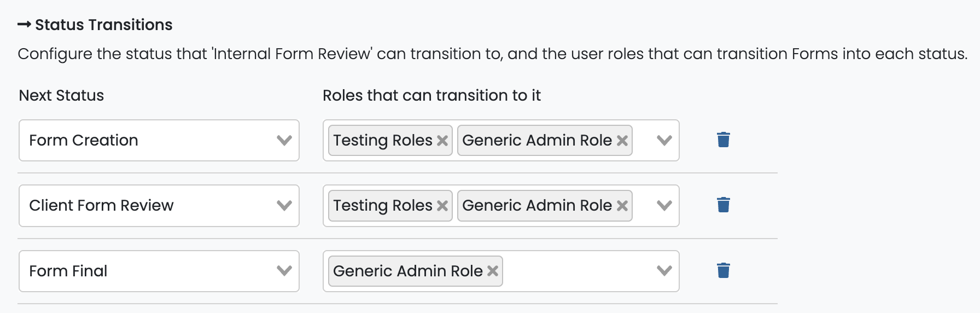Remove Generic Admin Role from Form Creation row
This screenshot has width=980, height=313.
[622, 141]
